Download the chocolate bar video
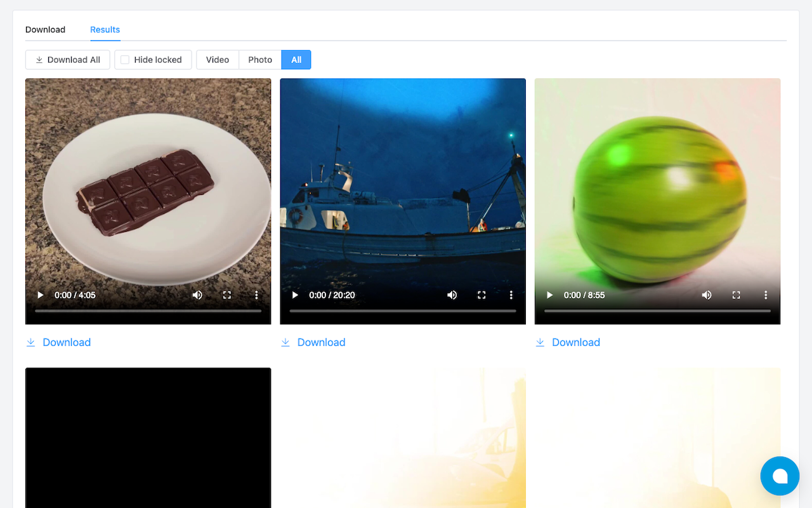The image size is (812, 508). point(58,342)
